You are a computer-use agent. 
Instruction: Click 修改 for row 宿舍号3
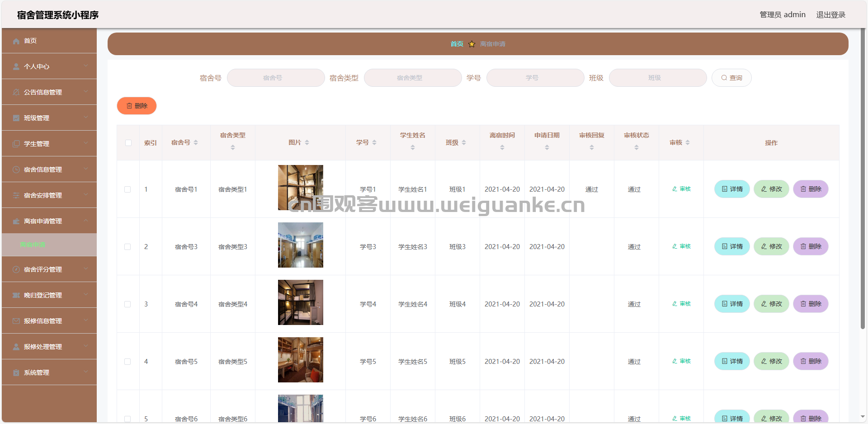click(771, 246)
